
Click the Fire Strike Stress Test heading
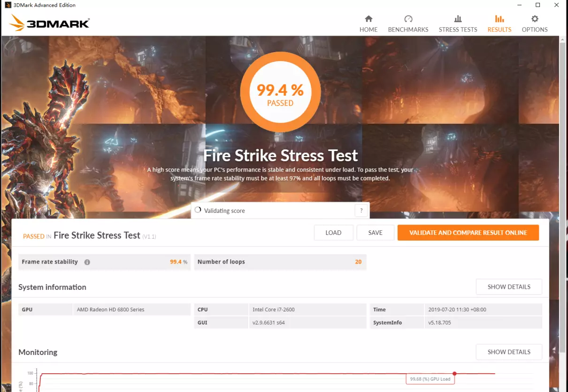[x=280, y=155]
